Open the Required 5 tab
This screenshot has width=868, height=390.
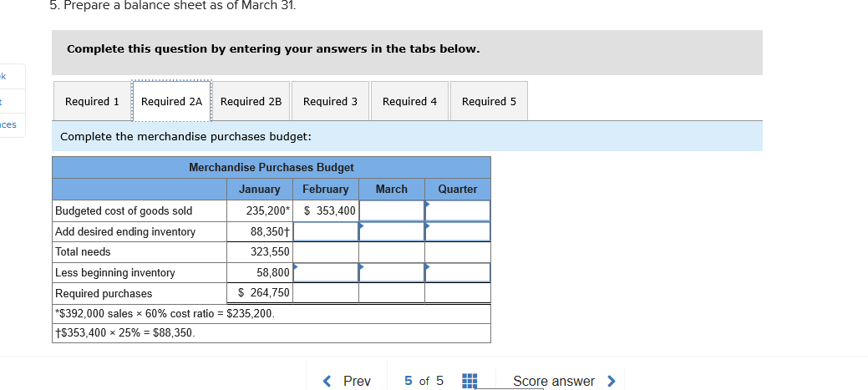(489, 101)
